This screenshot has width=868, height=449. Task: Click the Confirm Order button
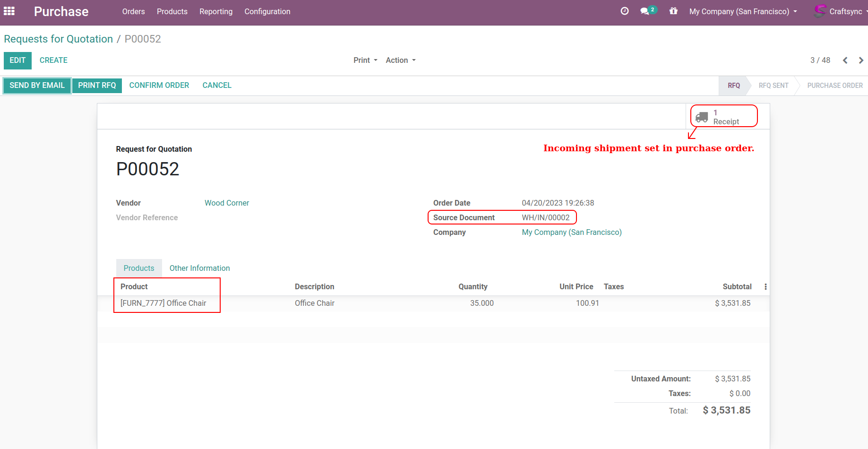click(159, 86)
